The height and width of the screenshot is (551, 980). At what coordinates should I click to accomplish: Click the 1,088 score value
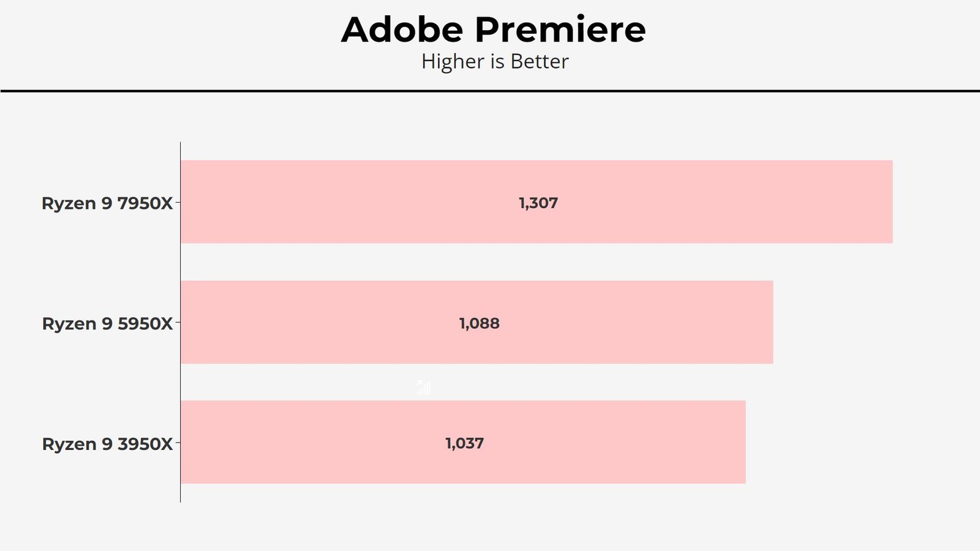coord(480,323)
